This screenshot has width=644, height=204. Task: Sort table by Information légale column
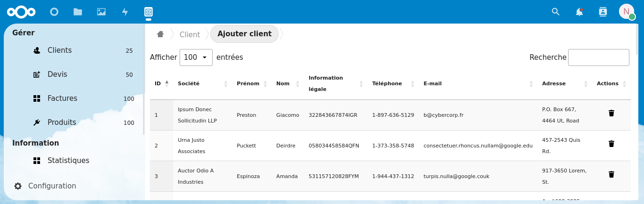click(x=336, y=83)
